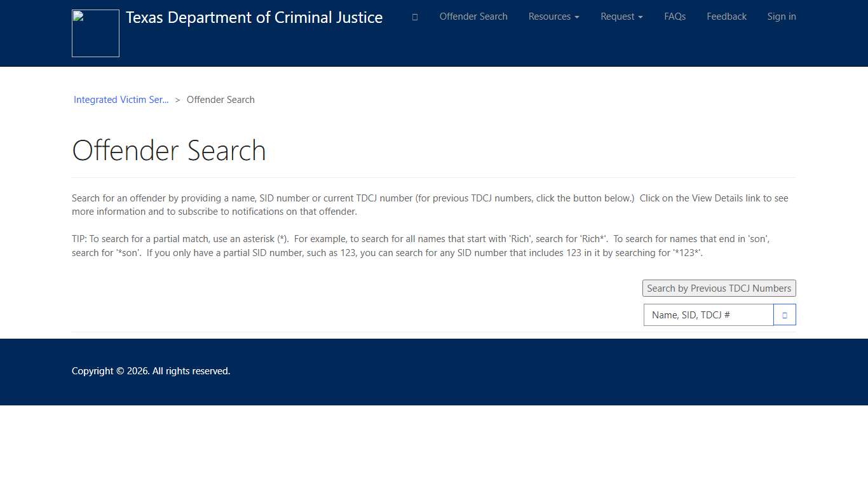Viewport: 868px width, 488px height.
Task: Open the FAQs page from the navigation
Action: click(x=675, y=17)
